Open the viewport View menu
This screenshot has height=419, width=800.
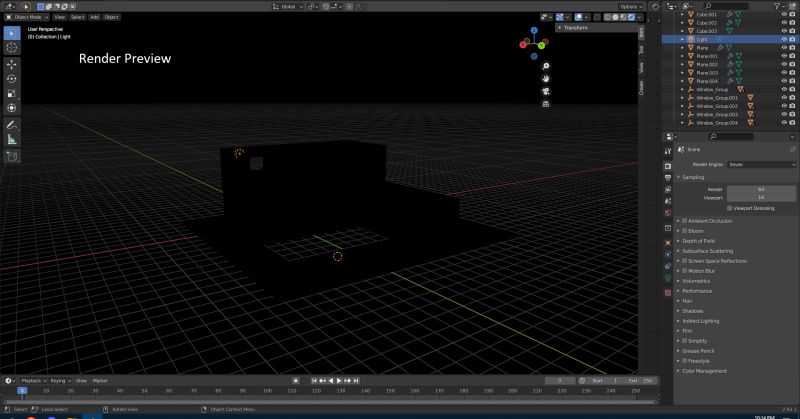click(x=60, y=17)
